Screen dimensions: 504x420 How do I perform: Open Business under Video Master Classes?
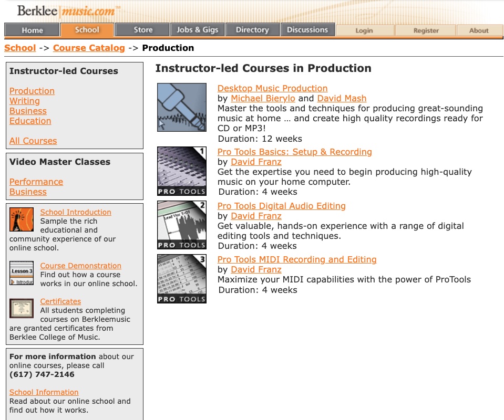(28, 192)
